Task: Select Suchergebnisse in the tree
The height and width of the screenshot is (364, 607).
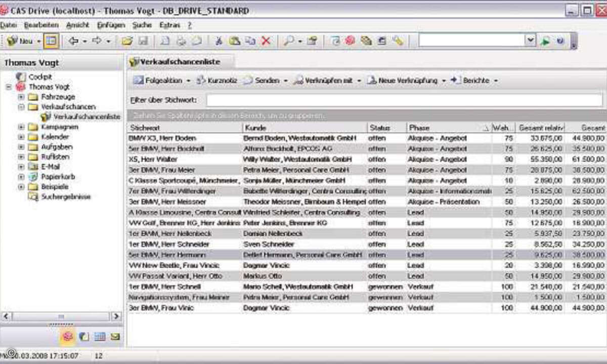Action: (x=66, y=197)
